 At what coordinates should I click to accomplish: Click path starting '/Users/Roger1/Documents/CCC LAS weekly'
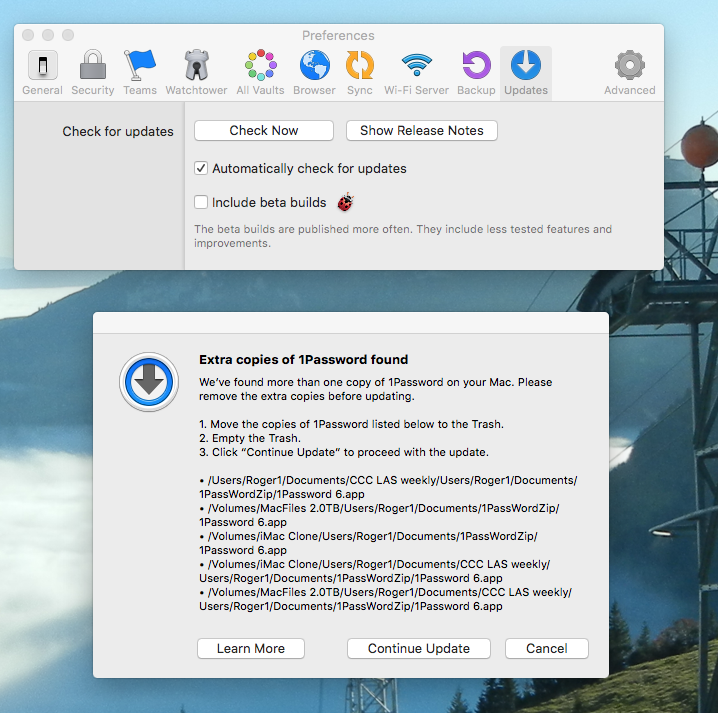(x=388, y=487)
